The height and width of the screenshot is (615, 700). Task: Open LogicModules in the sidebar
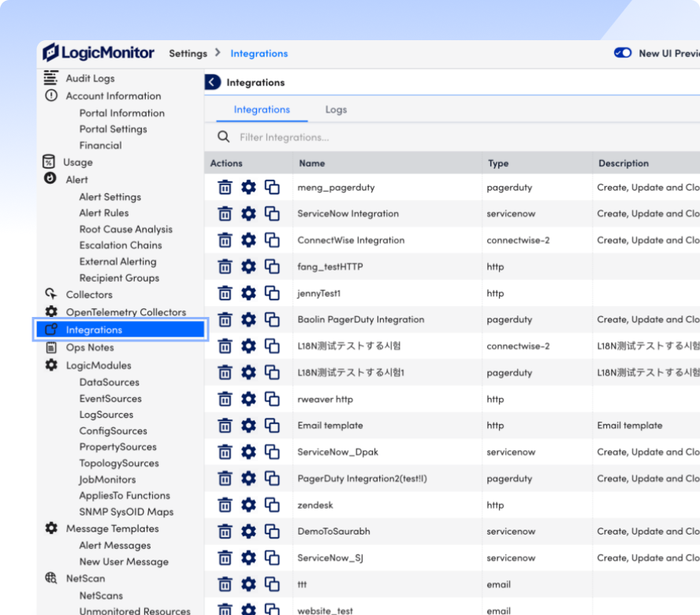click(99, 365)
